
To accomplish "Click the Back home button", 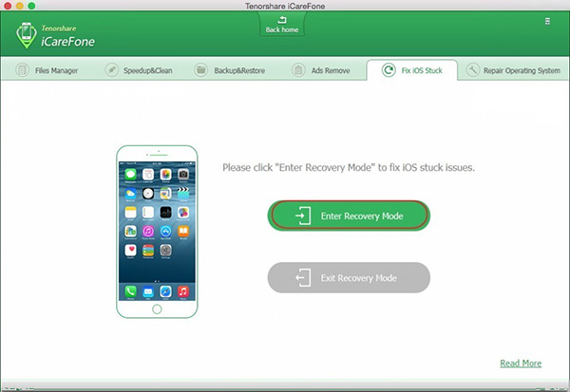I will tap(282, 25).
